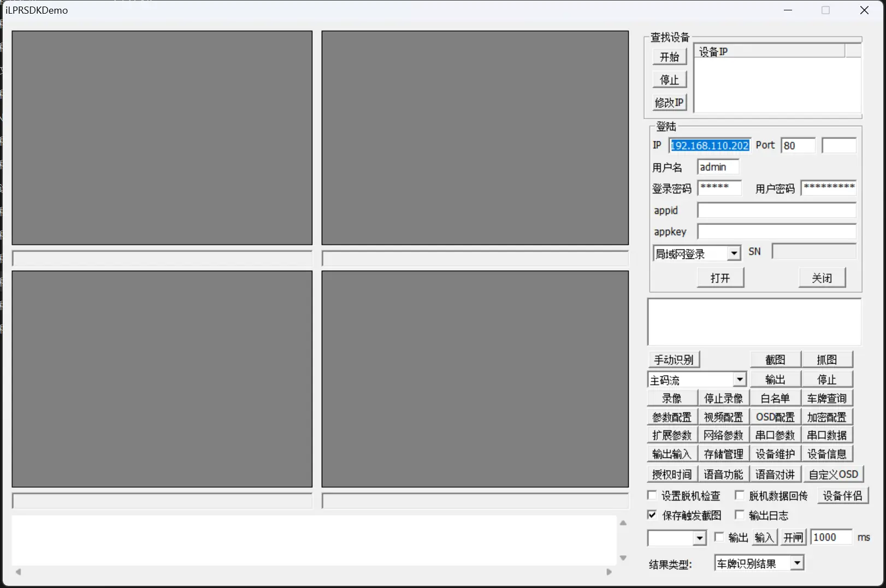Enable the 设置脱机检查 checkbox
The height and width of the screenshot is (588, 886).
652,496
